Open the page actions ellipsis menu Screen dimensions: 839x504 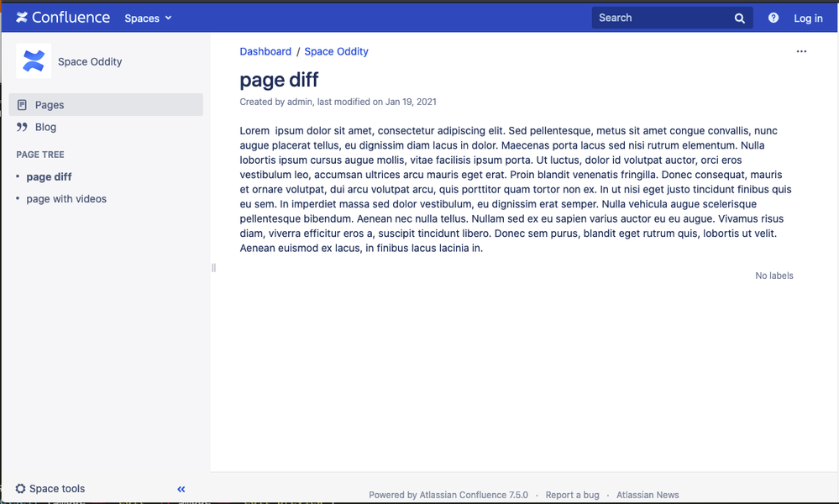coord(801,51)
